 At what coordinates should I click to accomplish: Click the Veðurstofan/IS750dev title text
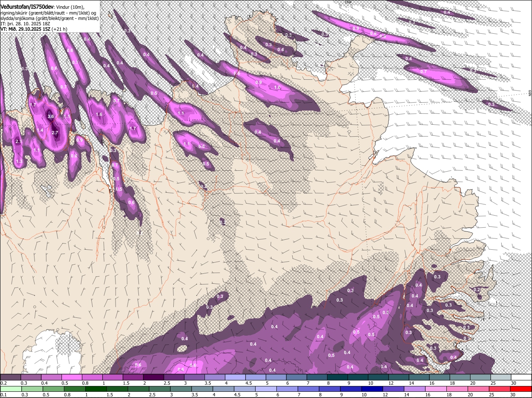(x=27, y=7)
